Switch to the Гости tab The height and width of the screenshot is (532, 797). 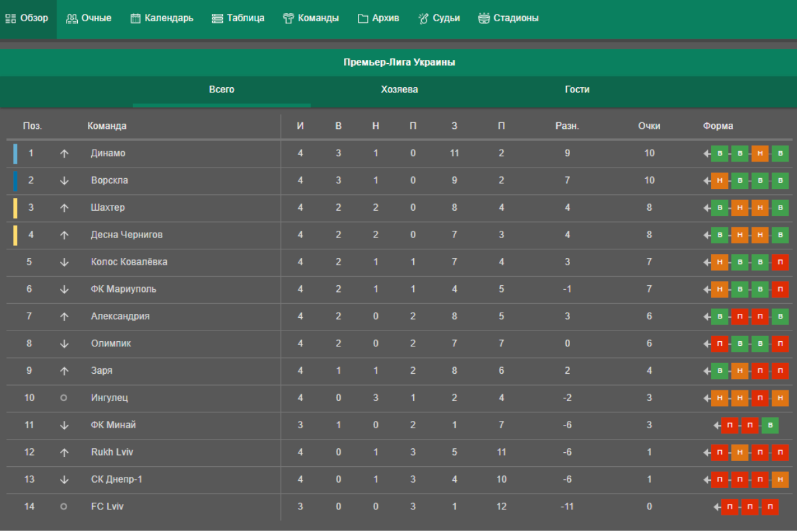point(577,89)
